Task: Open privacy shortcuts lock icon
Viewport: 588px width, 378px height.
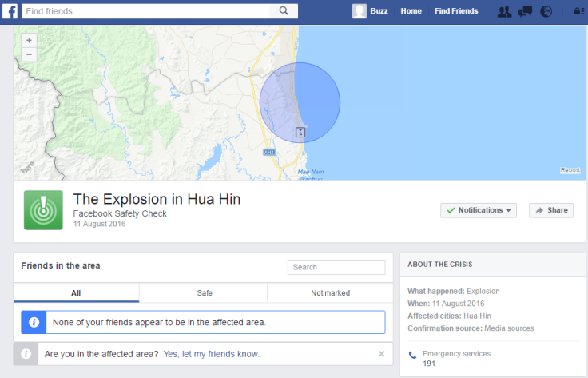Action: click(579, 11)
